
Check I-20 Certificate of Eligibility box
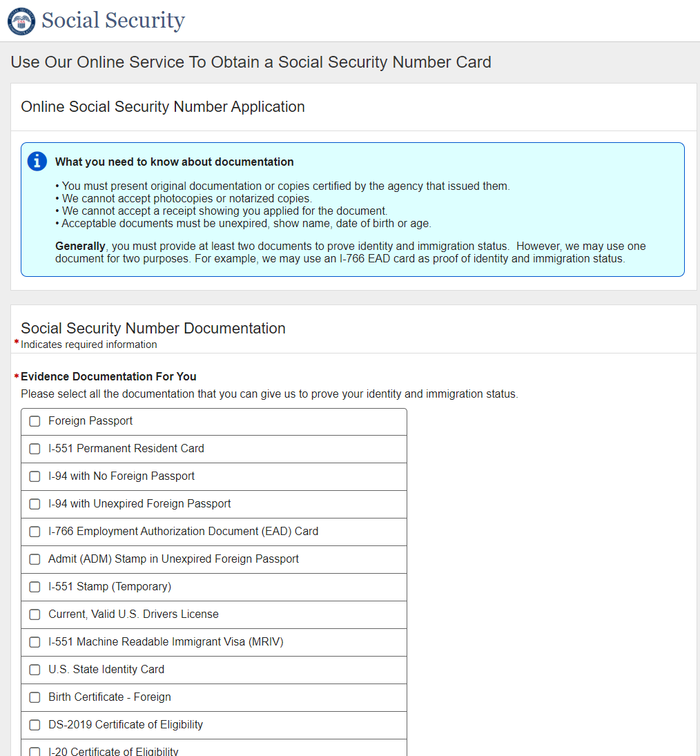click(35, 751)
